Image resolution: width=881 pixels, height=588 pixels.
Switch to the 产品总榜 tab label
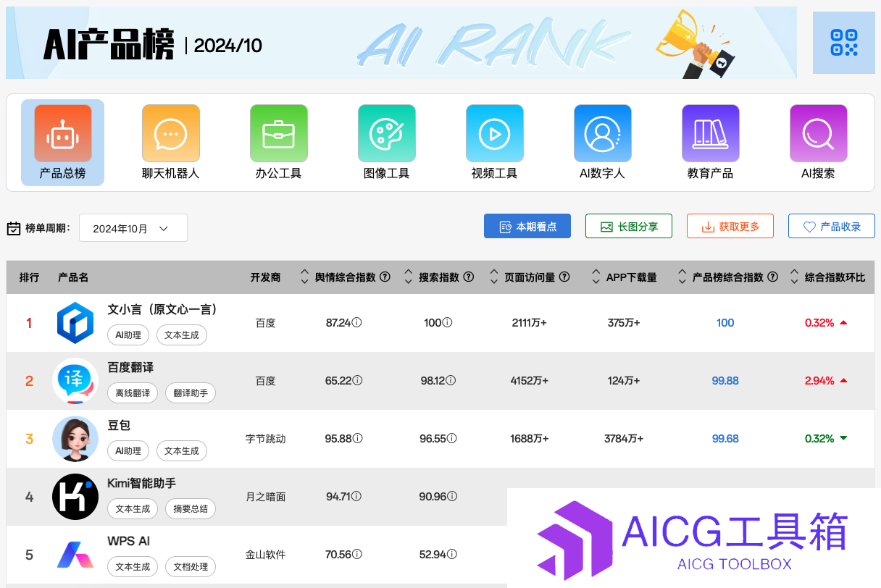point(62,174)
